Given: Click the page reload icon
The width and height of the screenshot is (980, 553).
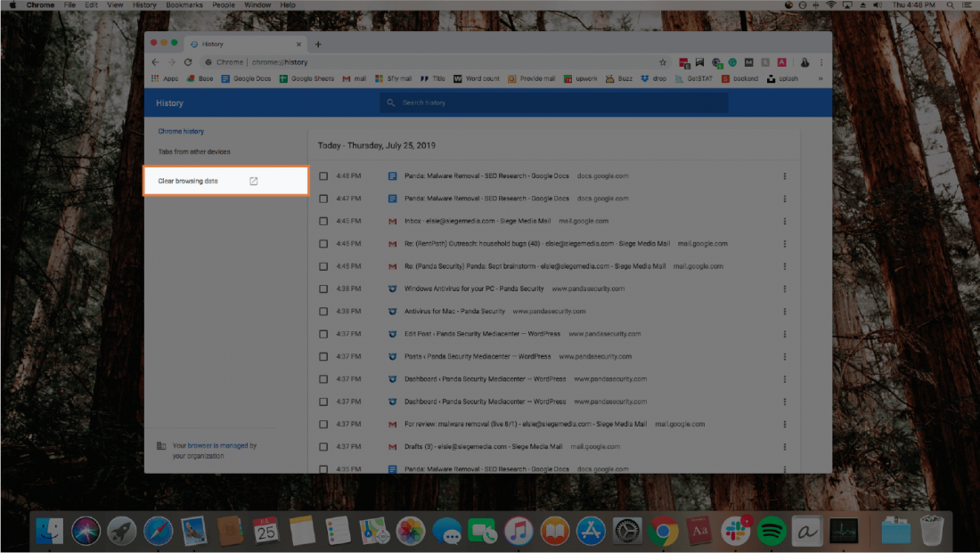Looking at the screenshot, I should [x=188, y=62].
